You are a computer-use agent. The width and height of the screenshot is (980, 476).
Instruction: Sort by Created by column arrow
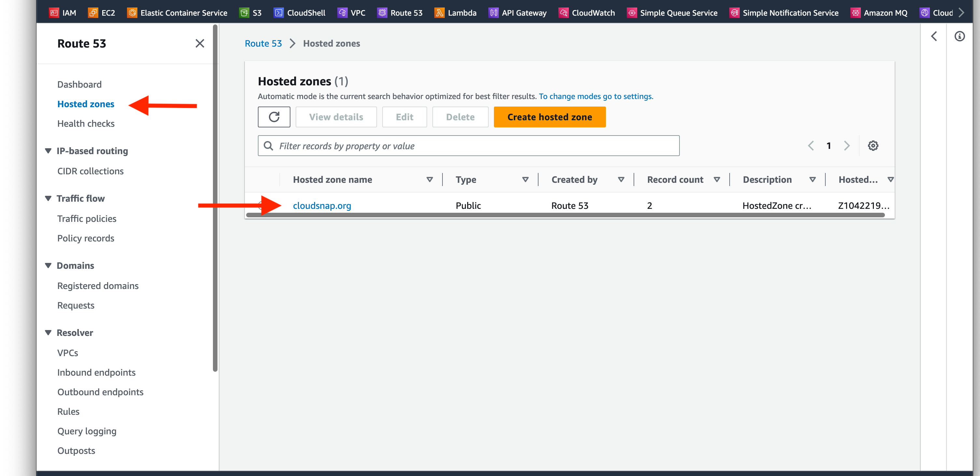621,180
